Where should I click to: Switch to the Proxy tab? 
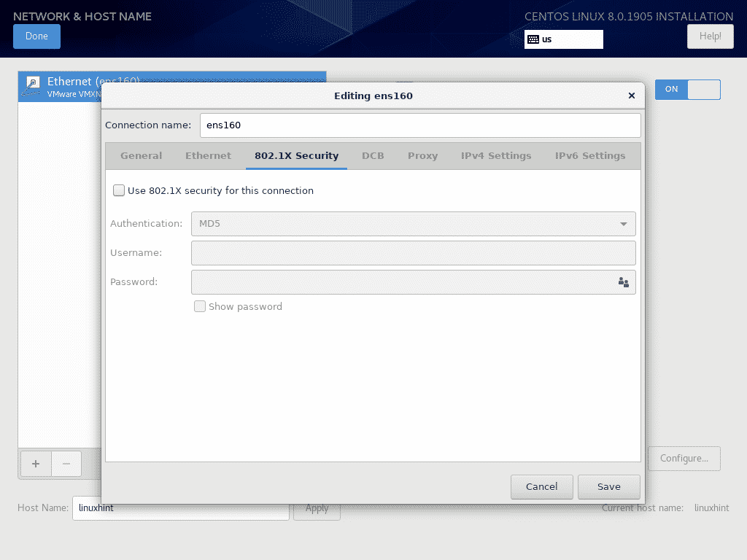(x=422, y=156)
